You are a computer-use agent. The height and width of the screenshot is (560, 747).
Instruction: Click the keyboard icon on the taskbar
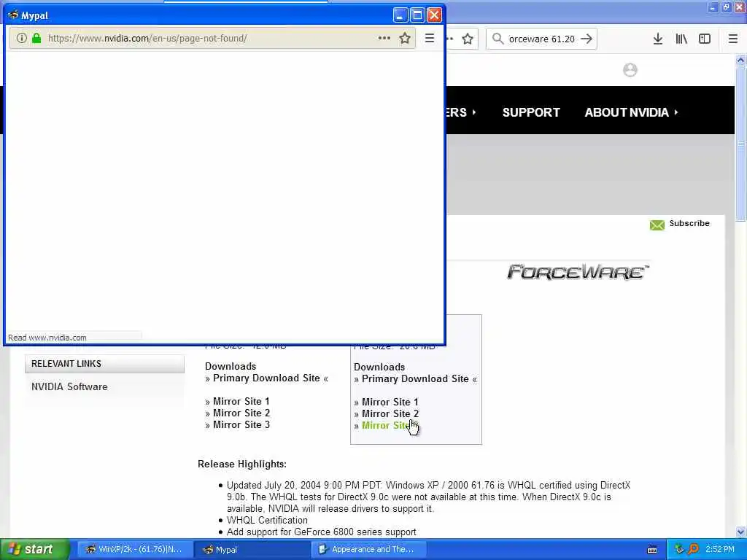point(652,550)
